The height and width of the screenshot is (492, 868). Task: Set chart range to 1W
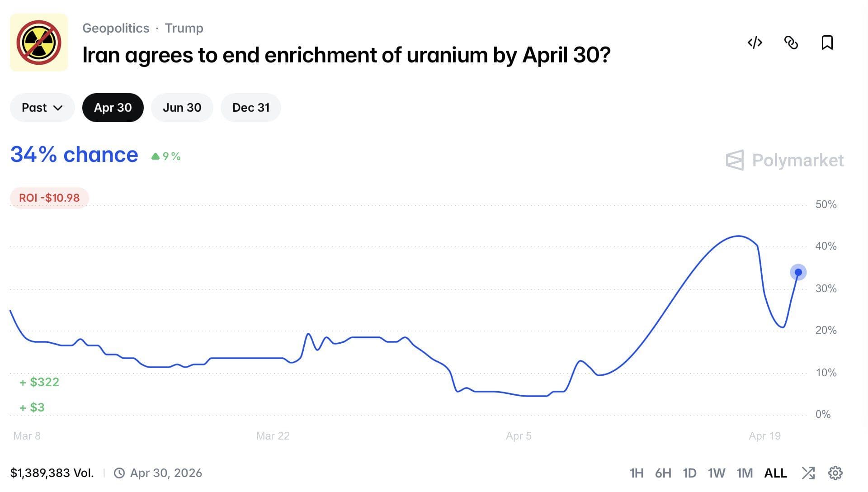click(x=716, y=473)
